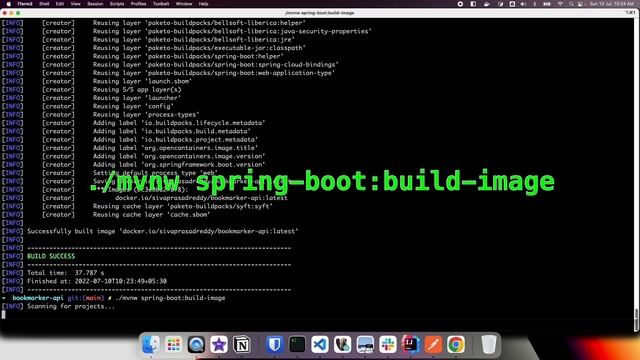The height and width of the screenshot is (360, 640).
Task: Open the Window menu
Action: click(x=184, y=4)
